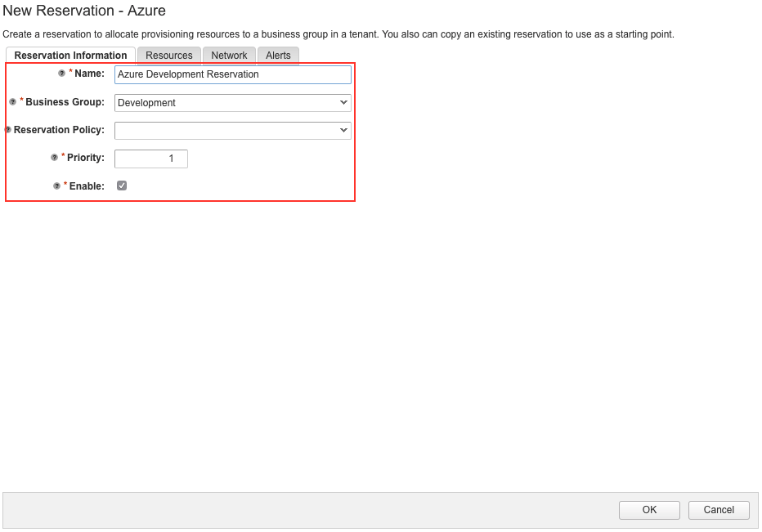762x532 pixels.
Task: Open the Business Group dropdown
Action: [x=233, y=102]
